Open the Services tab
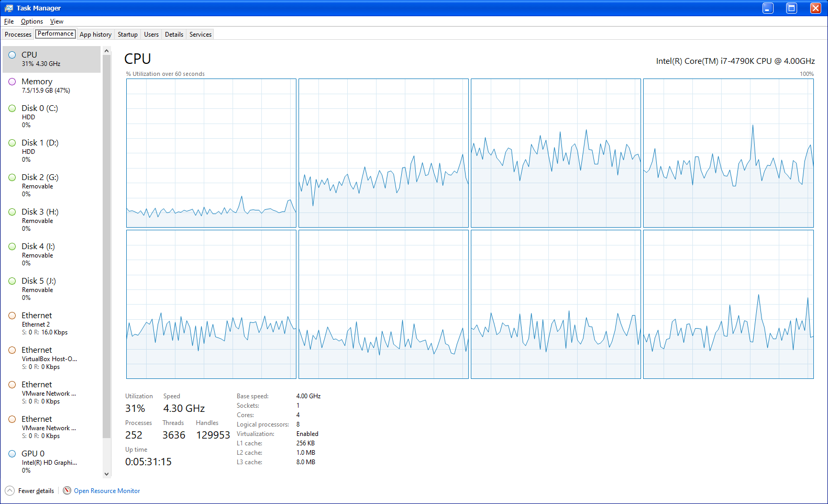This screenshot has height=504, width=828. 201,35
